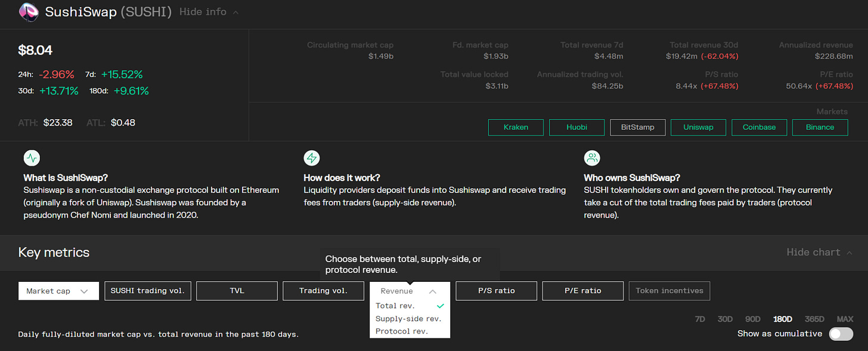Screen dimensions: 868x351
Task: Click the 7d change +15.52%
Action: click(122, 74)
